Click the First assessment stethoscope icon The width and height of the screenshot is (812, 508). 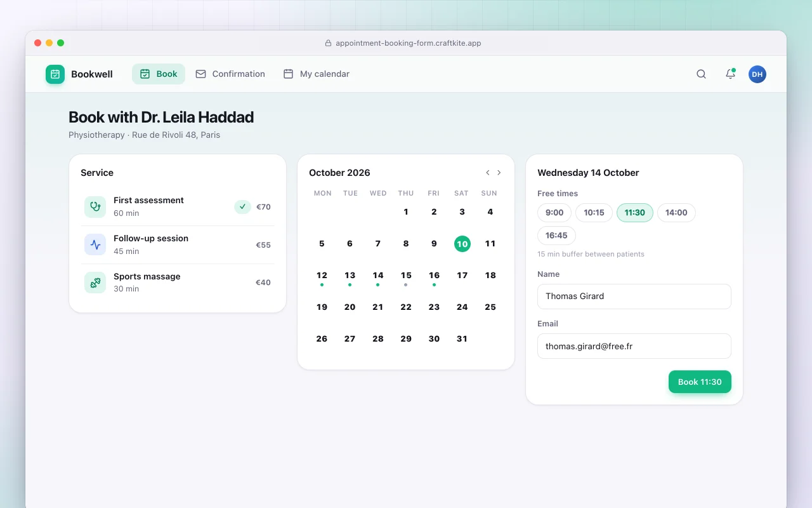tap(95, 206)
